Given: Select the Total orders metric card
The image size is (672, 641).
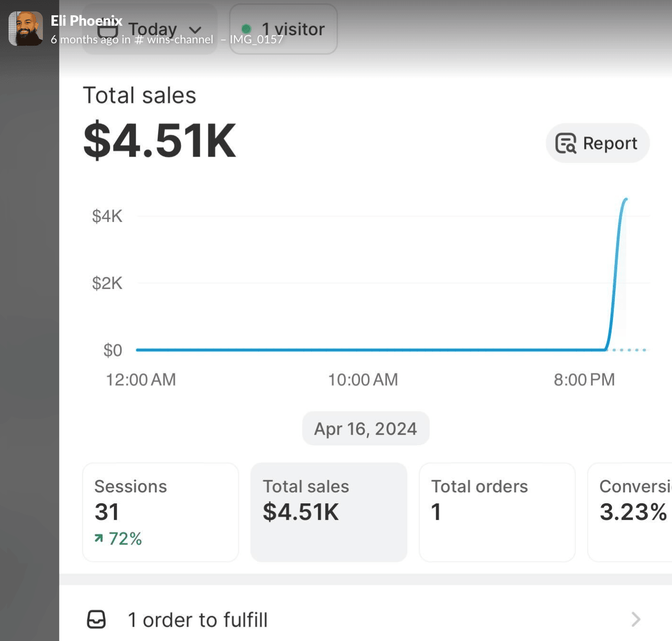Looking at the screenshot, I should [x=497, y=512].
